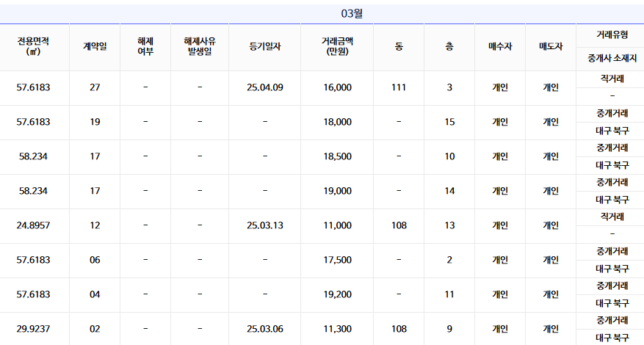
Task: Click the 해제여부 column header
Action: point(145,46)
